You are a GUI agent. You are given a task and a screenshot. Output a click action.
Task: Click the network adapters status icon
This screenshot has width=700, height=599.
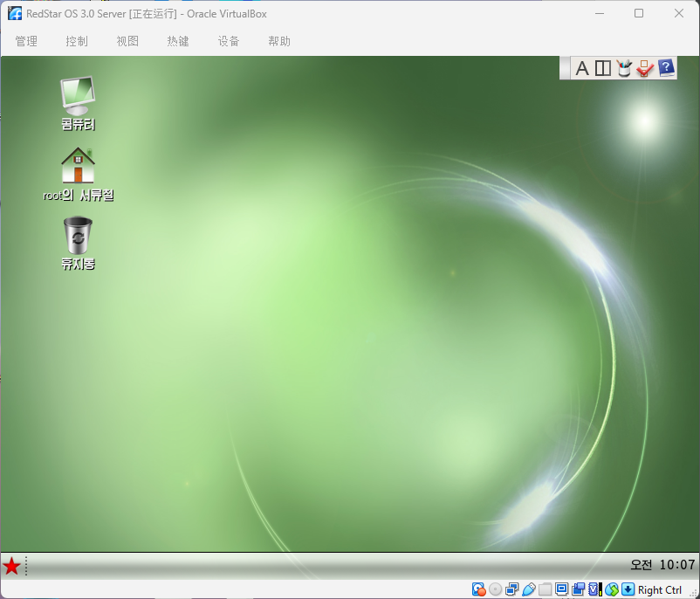(x=511, y=589)
